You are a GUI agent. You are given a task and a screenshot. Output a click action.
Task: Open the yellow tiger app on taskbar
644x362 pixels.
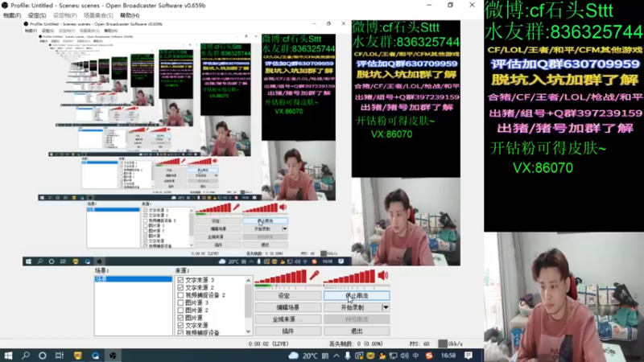[77, 356]
